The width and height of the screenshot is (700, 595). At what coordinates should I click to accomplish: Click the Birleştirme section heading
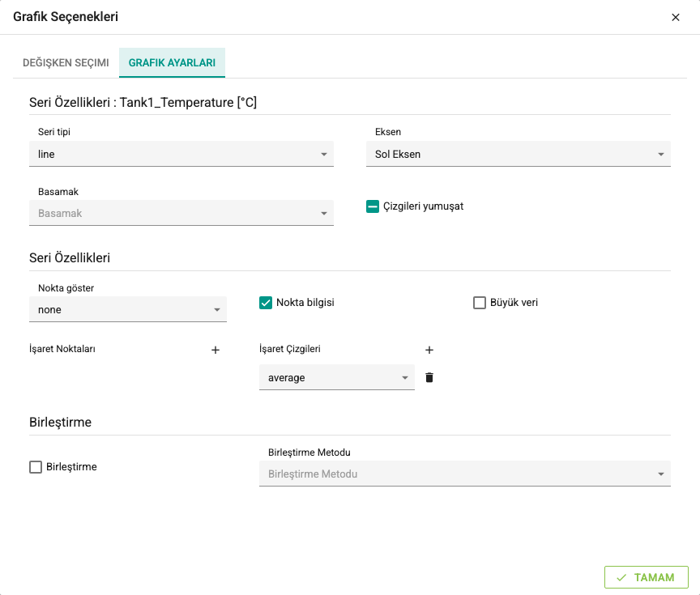(x=60, y=423)
